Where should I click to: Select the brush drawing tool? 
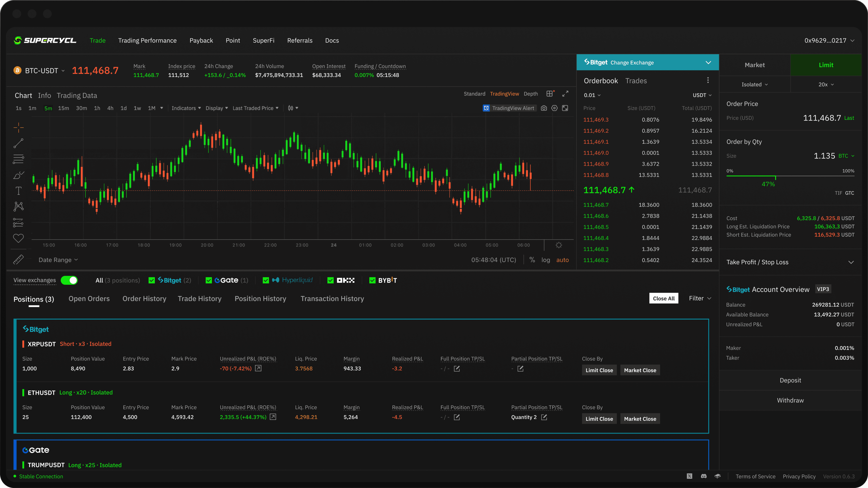(19, 175)
